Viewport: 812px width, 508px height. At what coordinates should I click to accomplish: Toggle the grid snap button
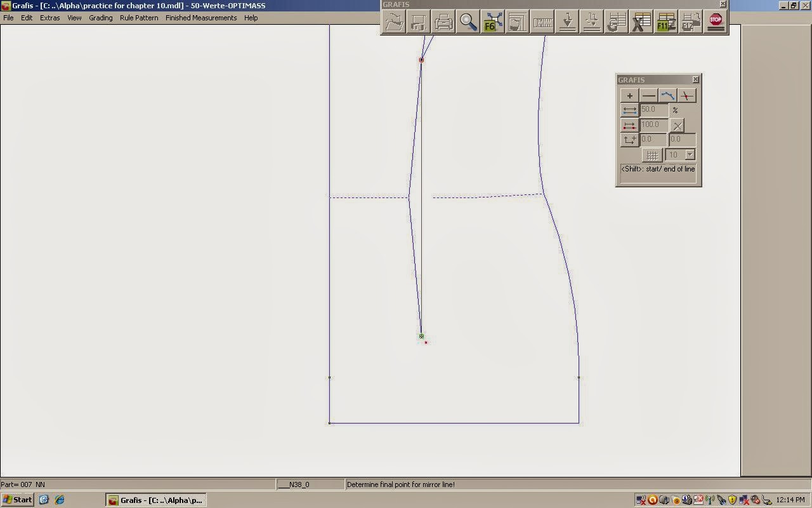point(652,155)
